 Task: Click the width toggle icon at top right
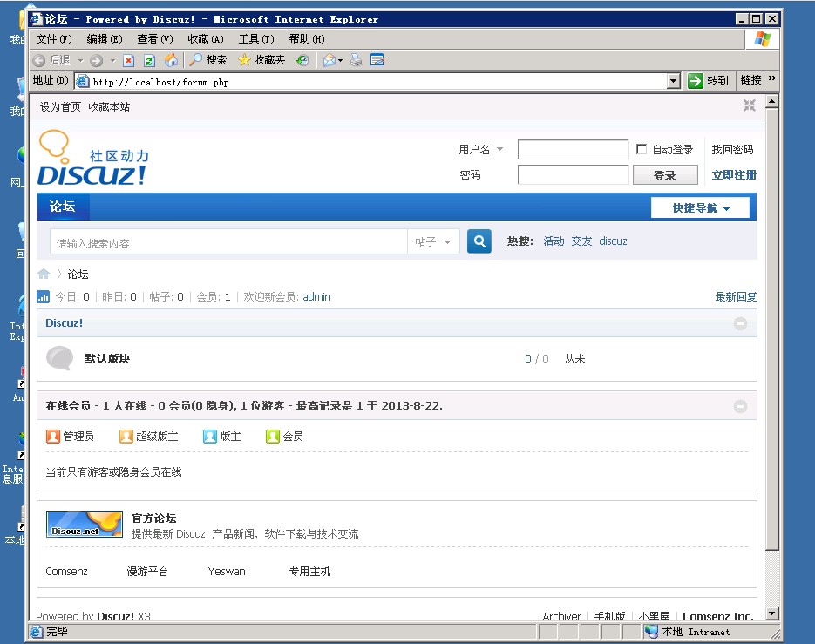click(x=749, y=105)
